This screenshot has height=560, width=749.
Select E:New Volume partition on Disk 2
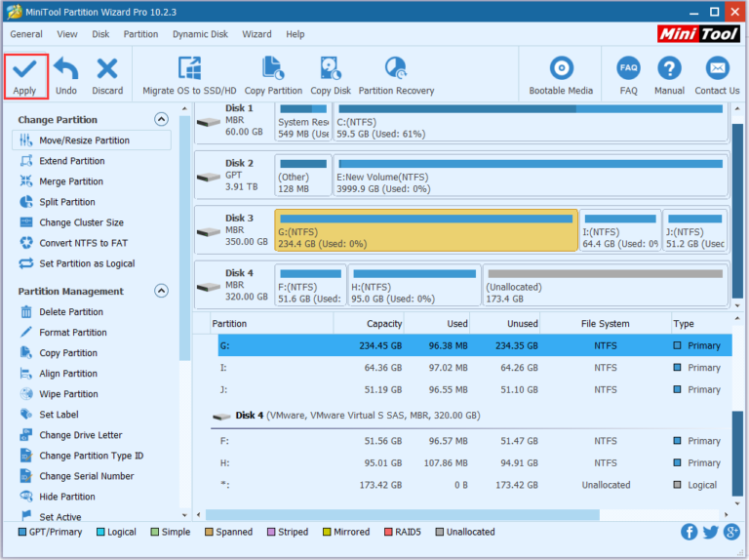(x=531, y=176)
